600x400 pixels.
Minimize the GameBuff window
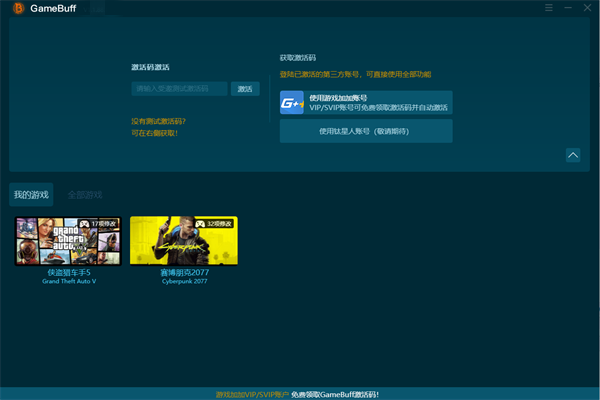coord(567,8)
